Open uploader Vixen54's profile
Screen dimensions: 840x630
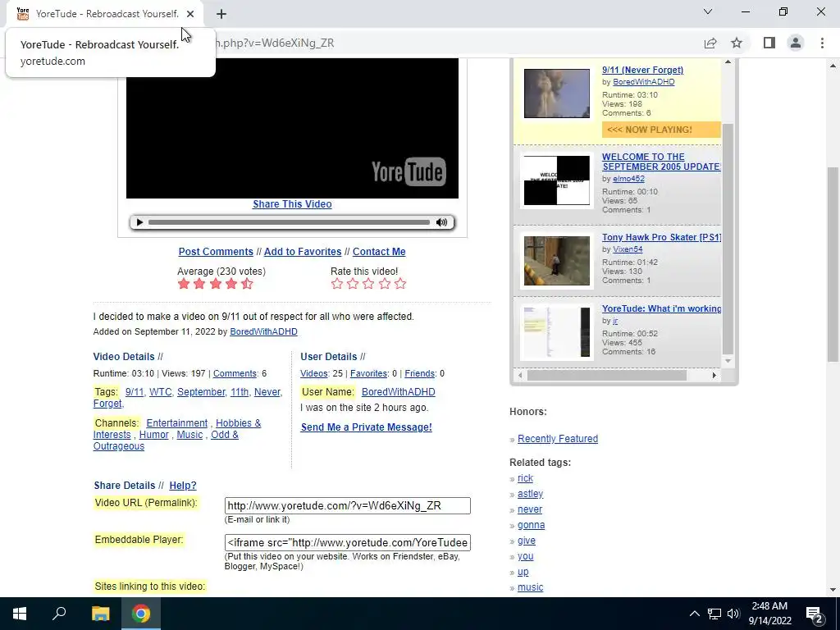(x=628, y=249)
